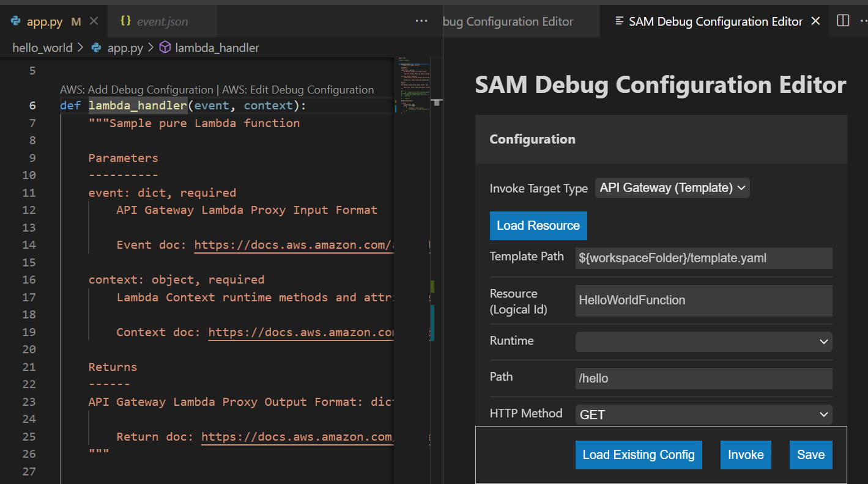
Task: Open the Return doc URL on line 25
Action: tap(297, 437)
